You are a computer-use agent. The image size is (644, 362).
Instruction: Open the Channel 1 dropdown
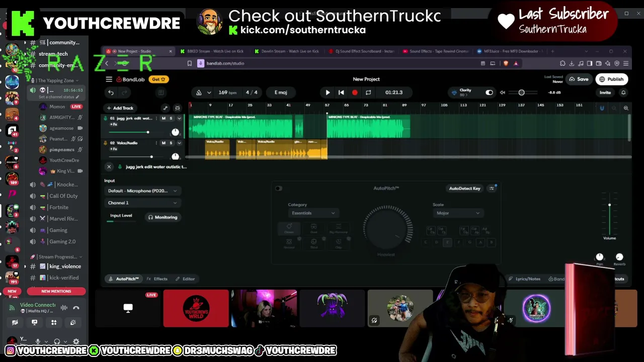point(142,203)
